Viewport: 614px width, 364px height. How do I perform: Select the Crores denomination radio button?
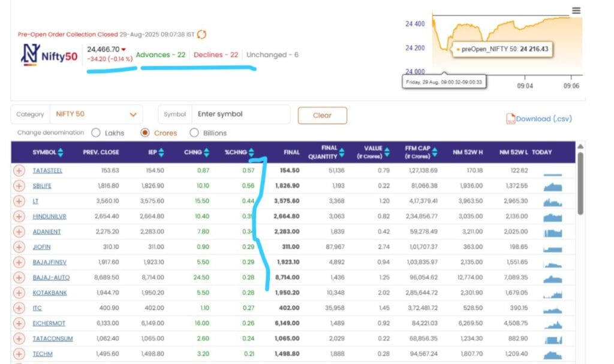coord(145,133)
